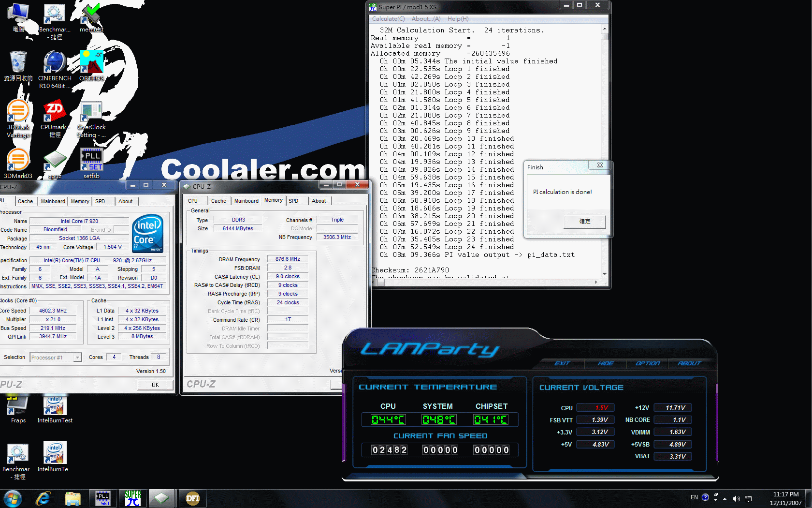Image resolution: width=812 pixels, height=508 pixels.
Task: Click the Name field Intel Core i7 920
Action: [79, 221]
